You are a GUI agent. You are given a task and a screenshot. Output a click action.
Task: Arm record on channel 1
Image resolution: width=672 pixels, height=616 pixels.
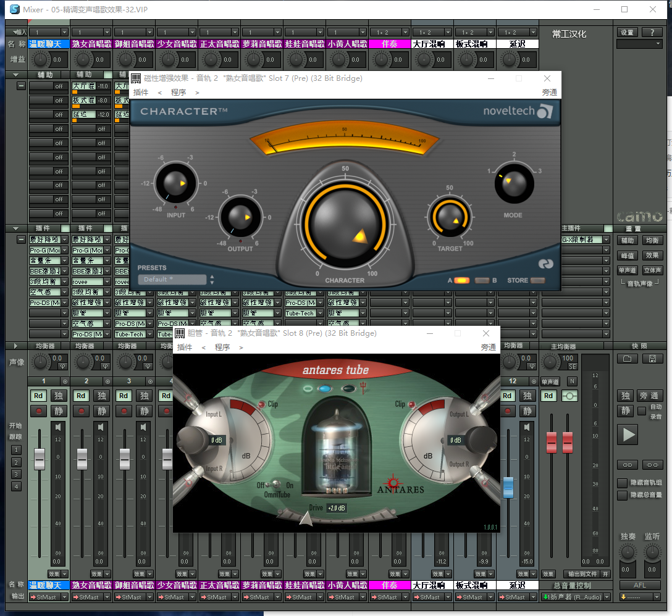tap(38, 411)
